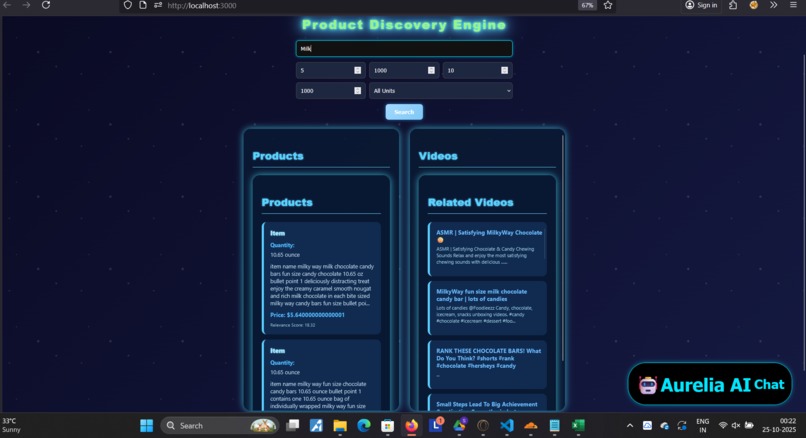806x438 pixels.
Task: Click spinner on the 1000 field beside All Units
Action: click(358, 90)
